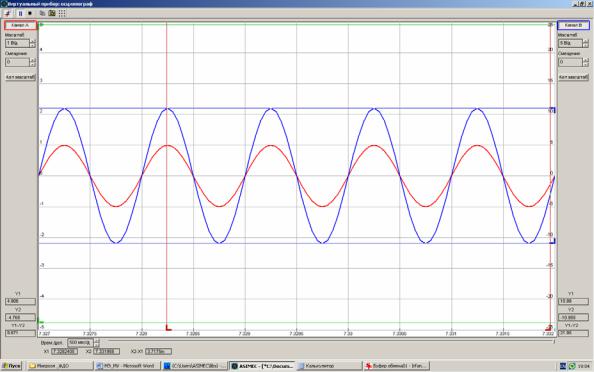This screenshot has height=372, width=594.
Task: Click Channel B offset field showing 0
Action: point(570,62)
